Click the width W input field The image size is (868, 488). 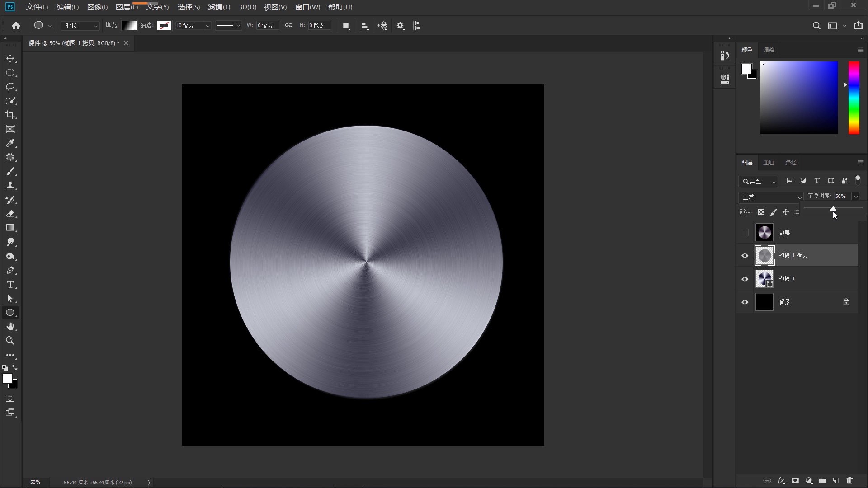point(267,25)
